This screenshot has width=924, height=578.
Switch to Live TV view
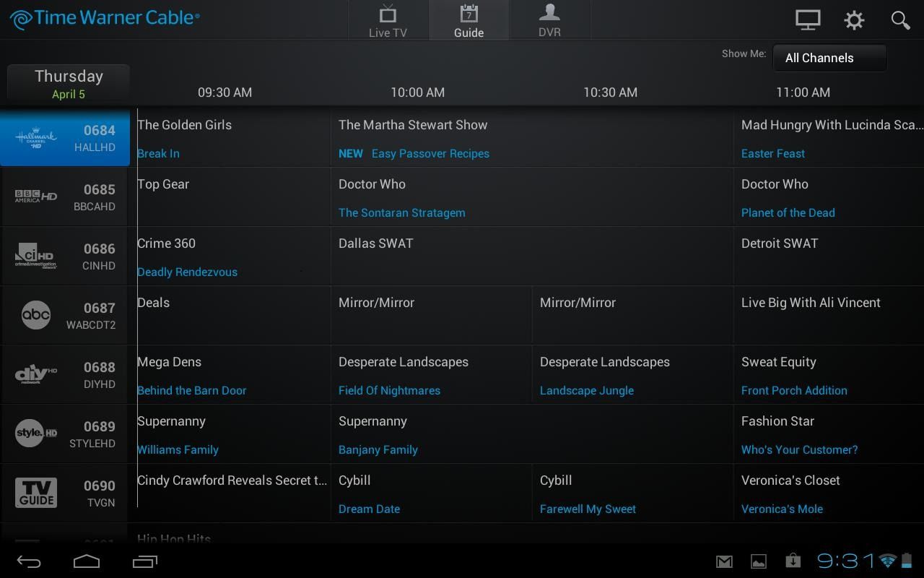coord(388,20)
